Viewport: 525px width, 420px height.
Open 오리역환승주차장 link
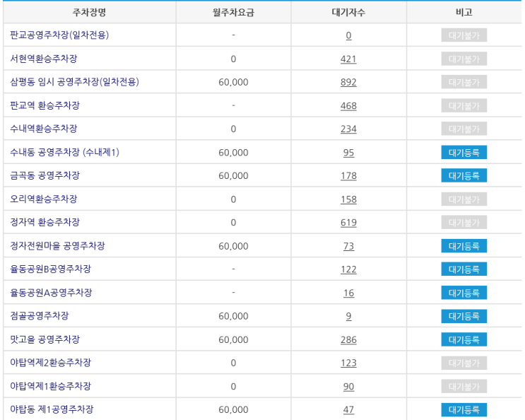[44, 199]
